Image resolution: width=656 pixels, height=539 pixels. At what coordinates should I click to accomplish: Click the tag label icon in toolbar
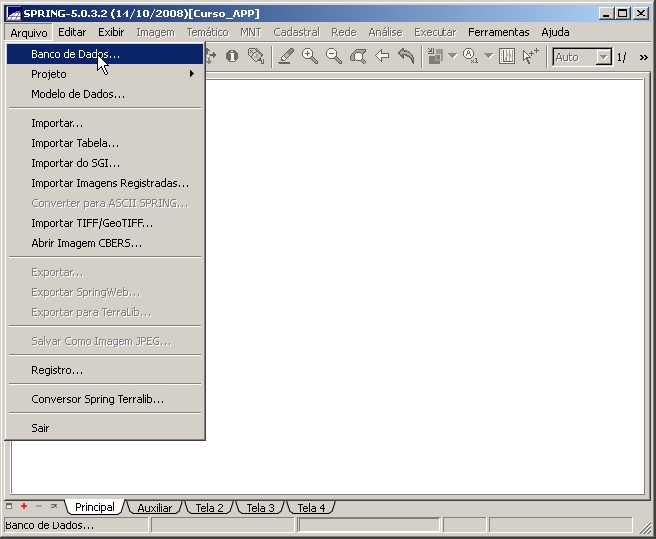[256, 57]
